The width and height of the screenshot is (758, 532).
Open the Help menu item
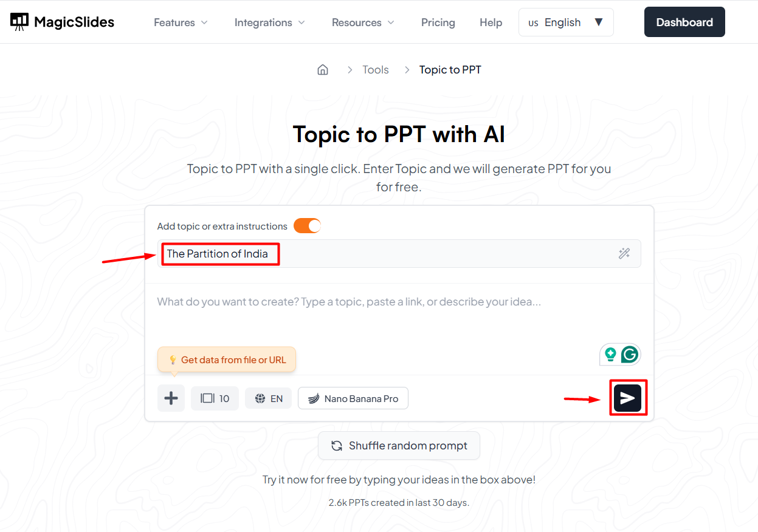tap(491, 22)
